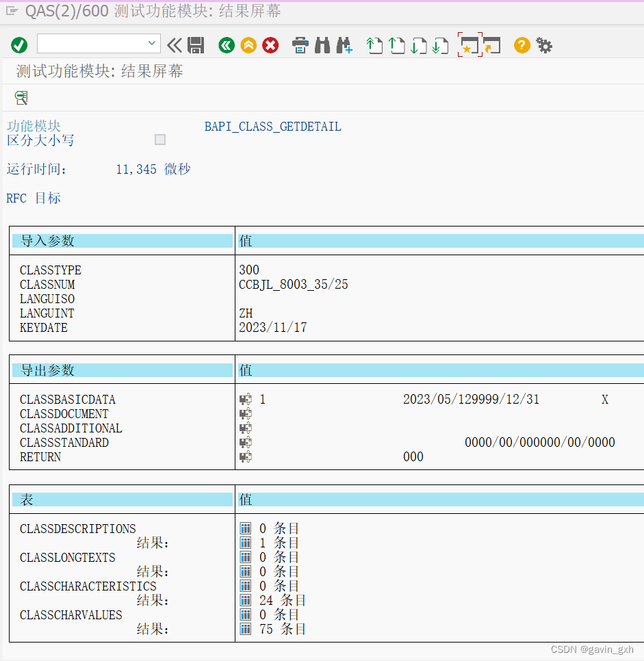This screenshot has height=661, width=644.
Task: Click the Save (diskette) toolbar icon
Action: (x=196, y=45)
